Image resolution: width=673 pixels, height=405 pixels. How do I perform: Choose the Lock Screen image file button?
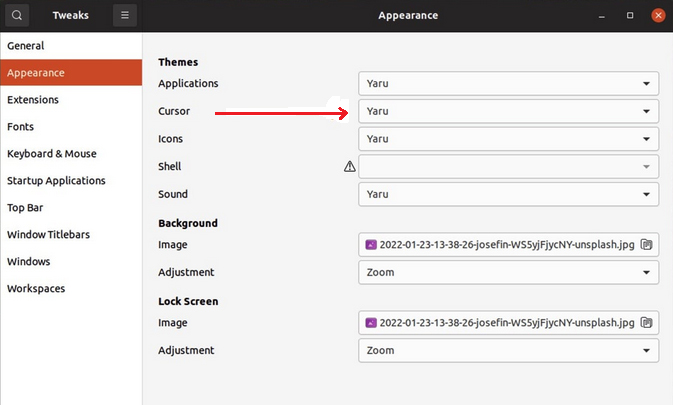(x=509, y=323)
